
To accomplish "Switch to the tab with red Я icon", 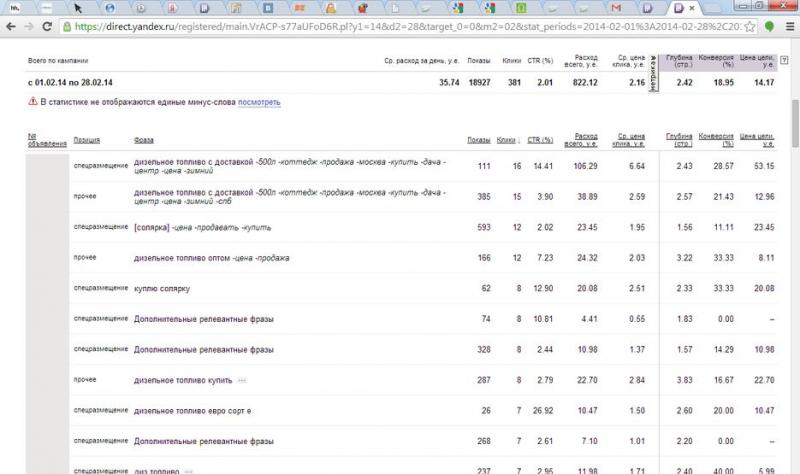I will 173,8.
